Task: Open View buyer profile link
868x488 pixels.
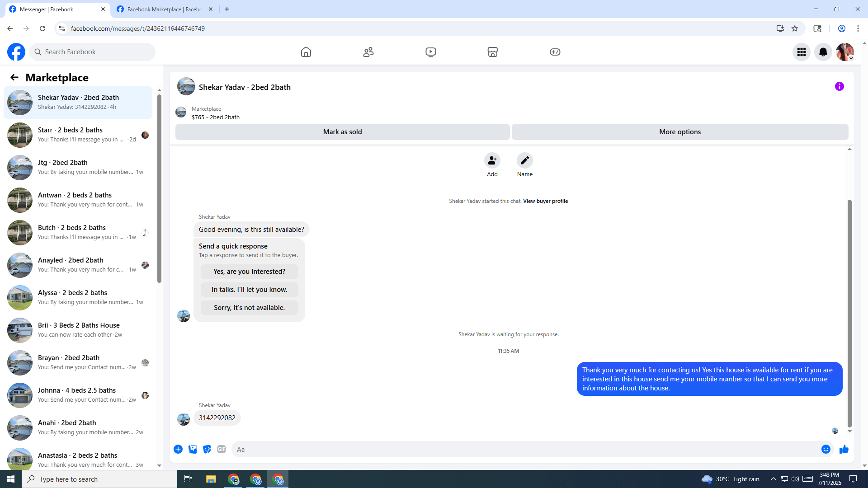Action: [545, 201]
